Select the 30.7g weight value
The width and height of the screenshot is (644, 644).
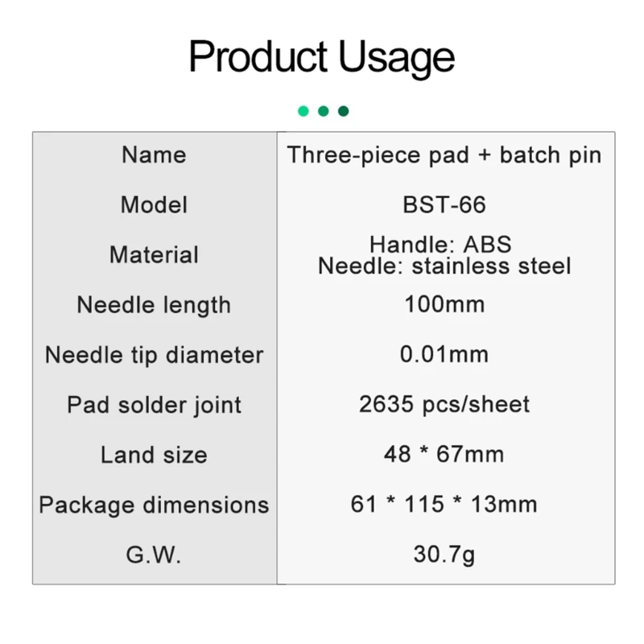[x=444, y=555]
